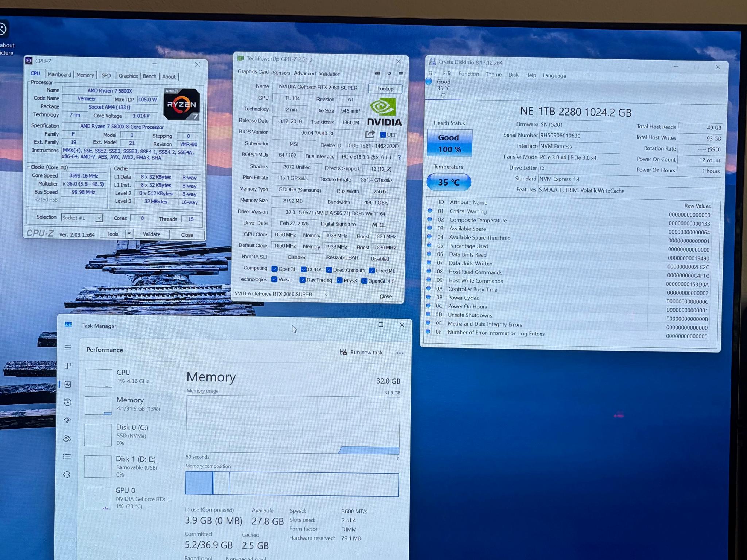Open the Socket #1 selection dropdown in CPU-Z
This screenshot has height=560, width=747.
pos(82,218)
